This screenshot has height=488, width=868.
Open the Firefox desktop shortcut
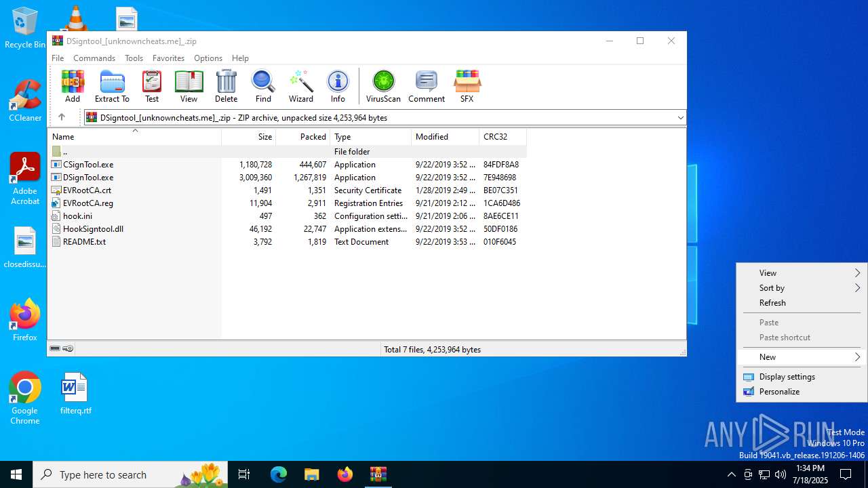[25, 320]
